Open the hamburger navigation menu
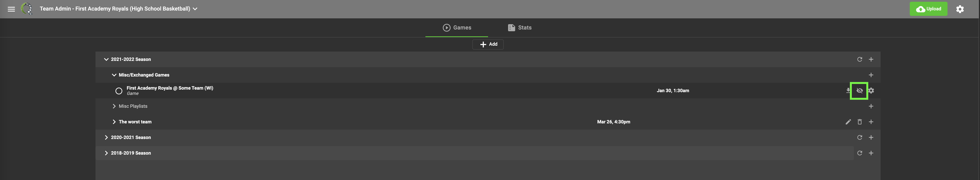980x180 pixels. coord(11,9)
